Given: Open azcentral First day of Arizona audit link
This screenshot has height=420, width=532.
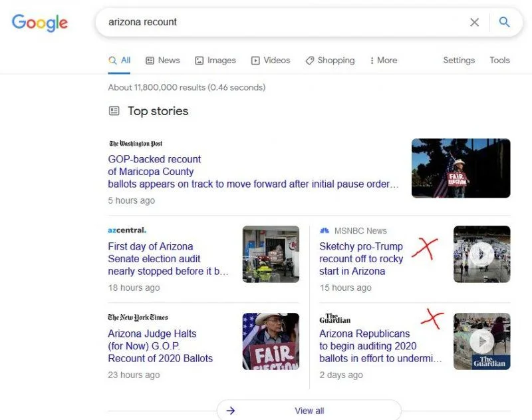Looking at the screenshot, I should point(168,259).
